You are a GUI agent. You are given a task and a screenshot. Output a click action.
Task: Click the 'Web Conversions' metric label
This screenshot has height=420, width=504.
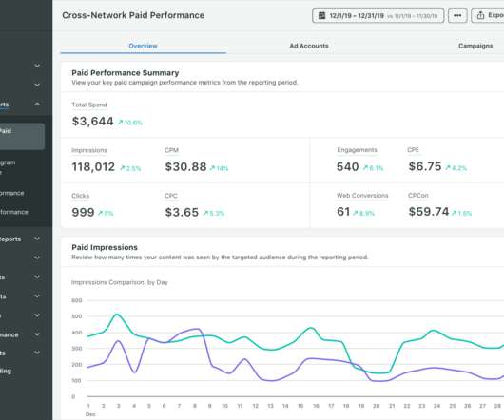pos(362,196)
